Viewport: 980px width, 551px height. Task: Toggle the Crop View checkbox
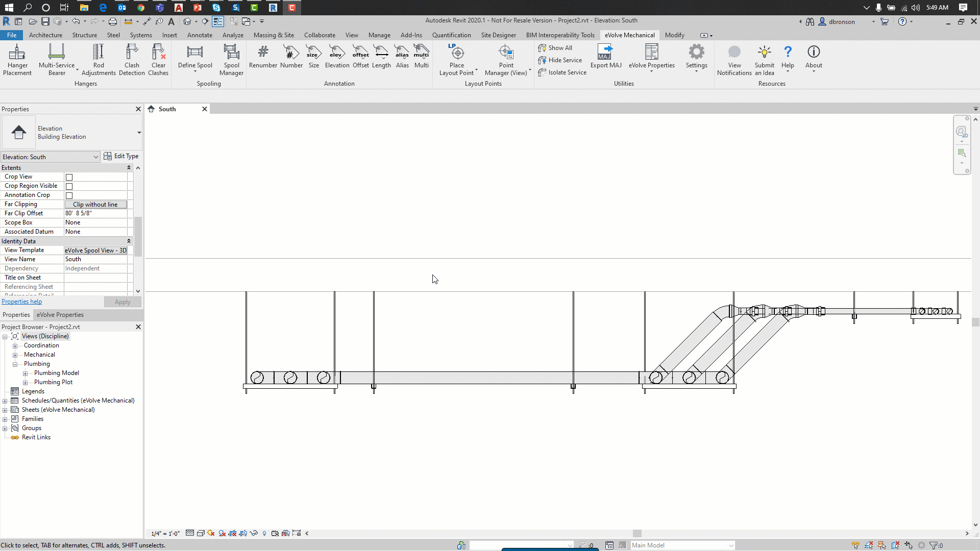tap(69, 177)
